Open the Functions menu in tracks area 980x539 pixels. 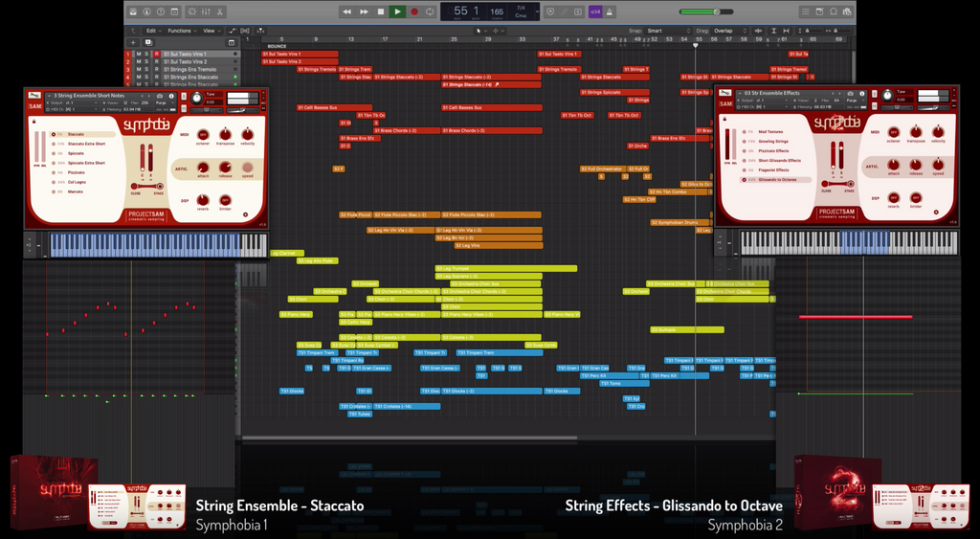[x=182, y=31]
